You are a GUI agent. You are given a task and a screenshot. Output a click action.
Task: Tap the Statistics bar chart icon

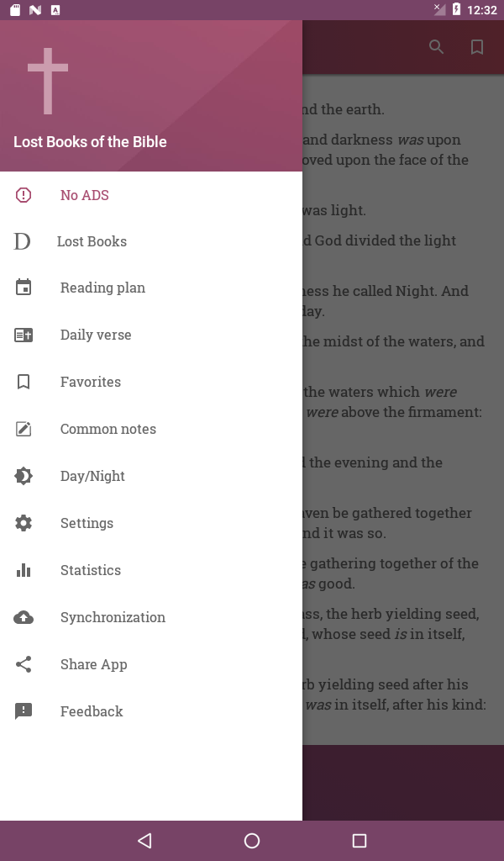tap(24, 570)
